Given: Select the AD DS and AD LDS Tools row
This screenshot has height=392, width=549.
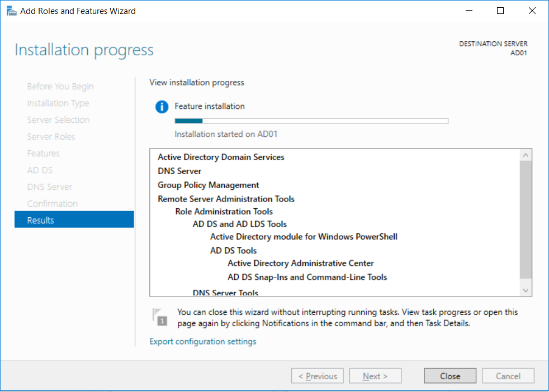Looking at the screenshot, I should [x=239, y=224].
